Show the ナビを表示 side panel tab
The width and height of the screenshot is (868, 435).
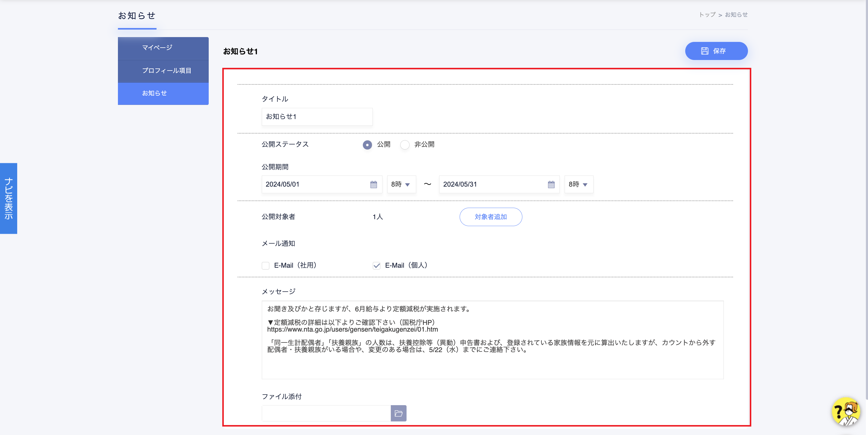[8, 198]
